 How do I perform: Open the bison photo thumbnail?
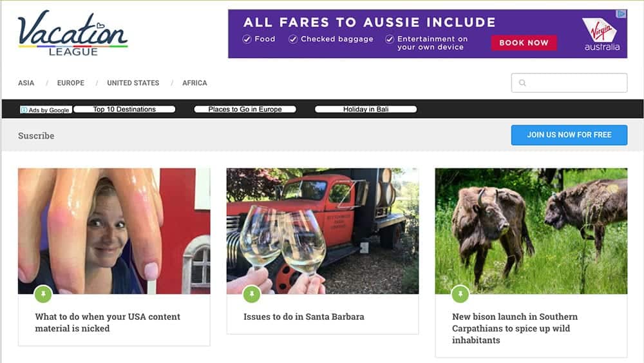click(531, 231)
